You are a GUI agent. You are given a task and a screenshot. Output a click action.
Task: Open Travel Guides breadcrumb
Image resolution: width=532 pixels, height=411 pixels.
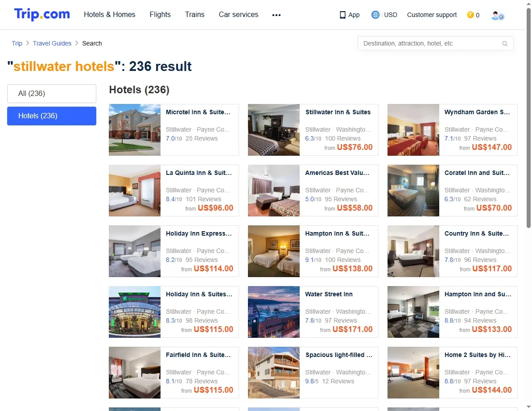52,43
